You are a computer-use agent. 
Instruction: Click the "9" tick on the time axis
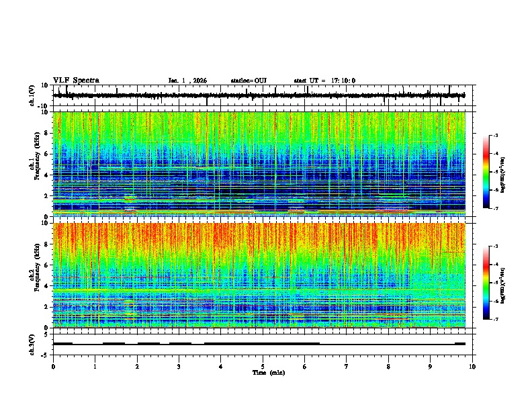[430, 367]
